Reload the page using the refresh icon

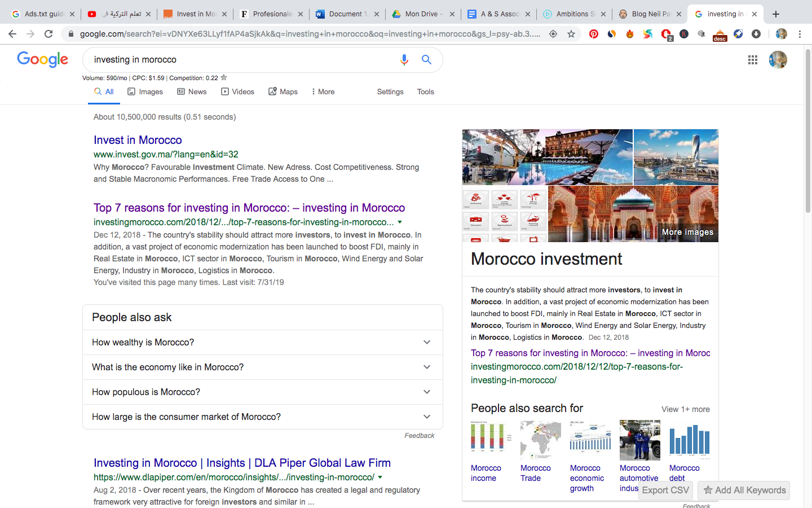click(48, 34)
